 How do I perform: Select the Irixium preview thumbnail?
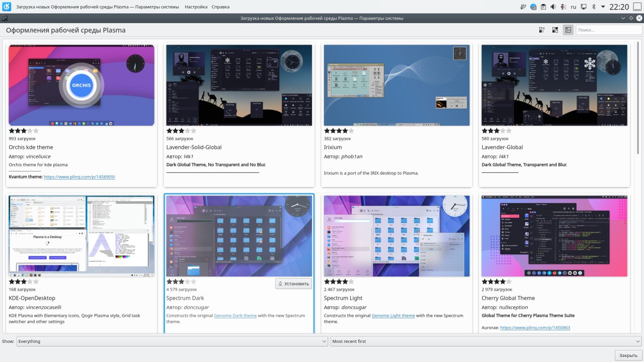(396, 85)
